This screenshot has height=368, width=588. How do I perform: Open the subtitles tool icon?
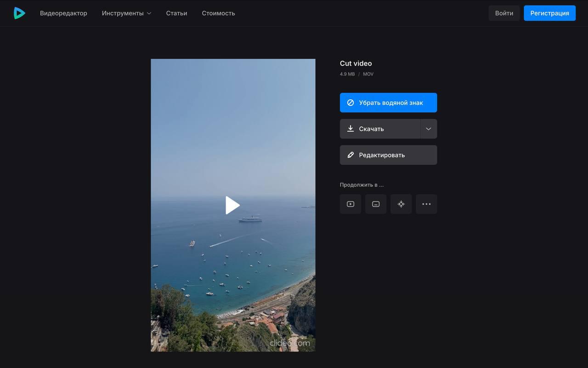[x=376, y=204]
